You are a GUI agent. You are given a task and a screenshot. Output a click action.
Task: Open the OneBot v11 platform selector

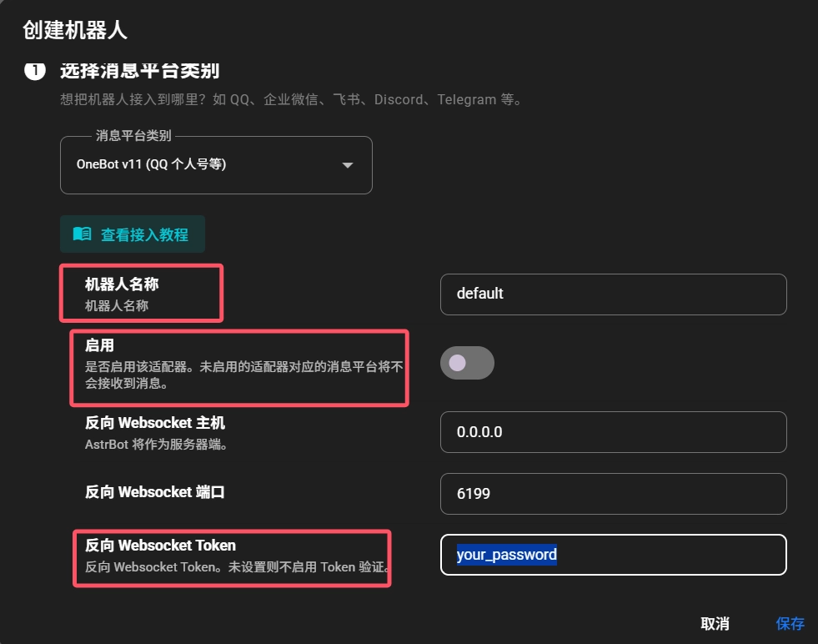(200, 165)
